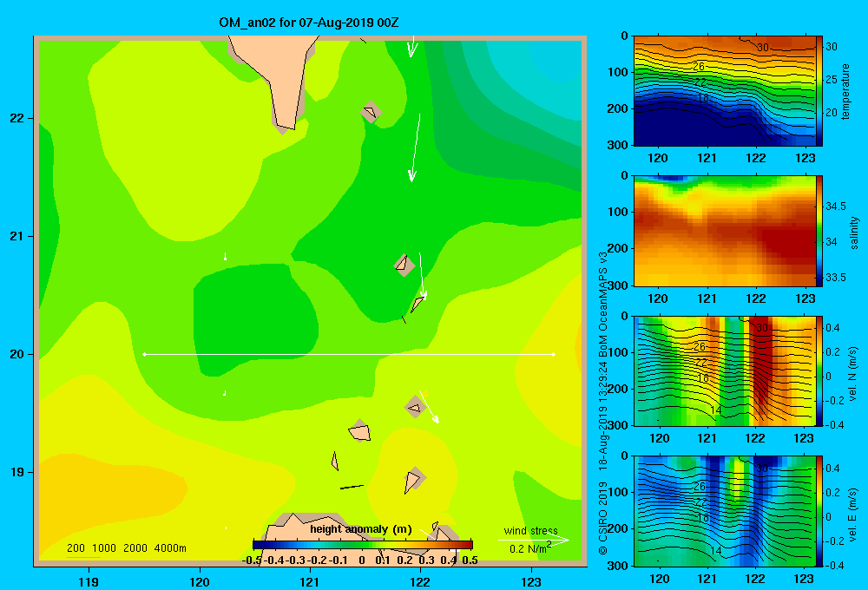
Task: Click the latitude label 19 on map axis
Action: tap(17, 472)
